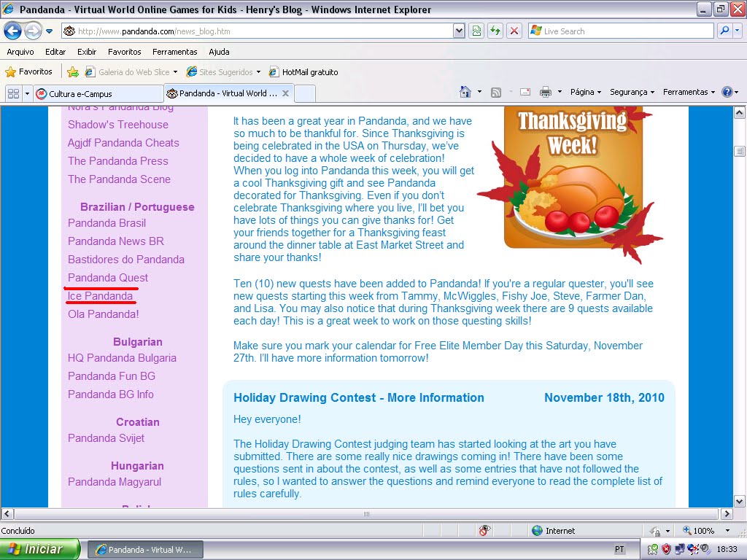
Task: Open the Ferramentas menu in menu bar
Action: pyautogui.click(x=175, y=52)
